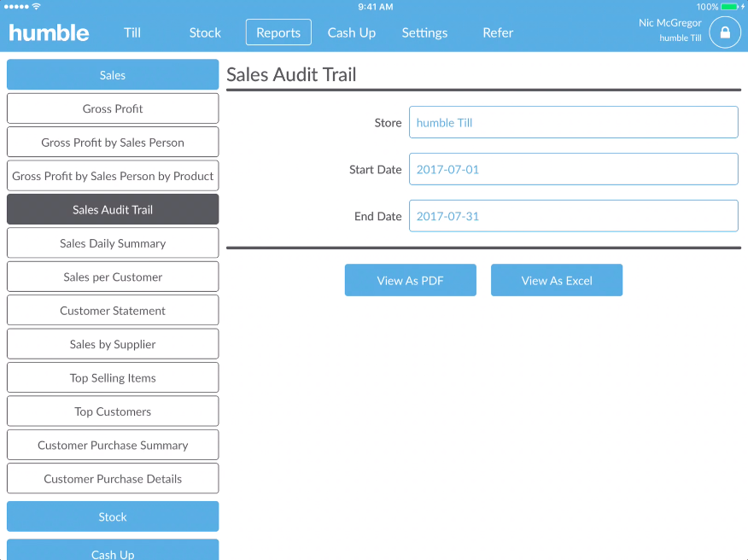Image resolution: width=748 pixels, height=560 pixels.
Task: Tap the battery icon in the status bar
Action: 729,7
